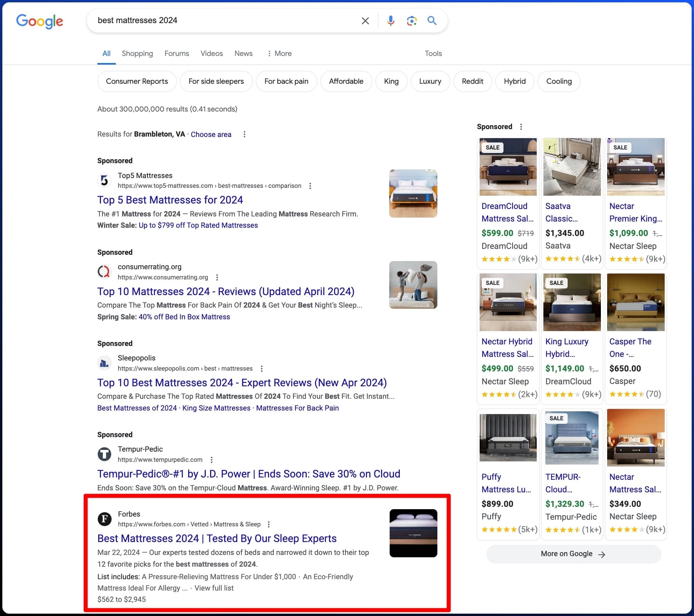The width and height of the screenshot is (694, 616).
Task: Click the Forbes mattress image thumbnail
Action: pos(413,533)
